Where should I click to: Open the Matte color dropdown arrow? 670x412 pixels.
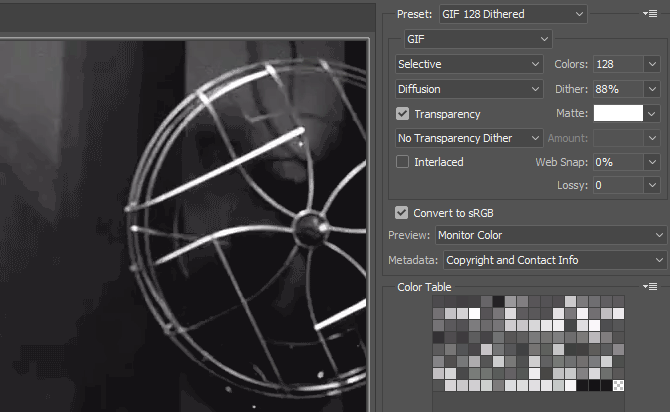pyautogui.click(x=652, y=114)
